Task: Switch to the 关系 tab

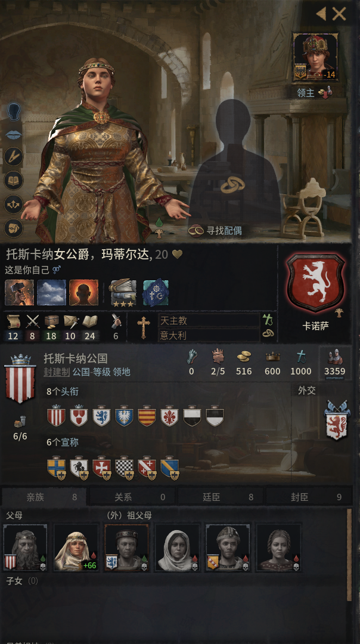Action: (132, 497)
